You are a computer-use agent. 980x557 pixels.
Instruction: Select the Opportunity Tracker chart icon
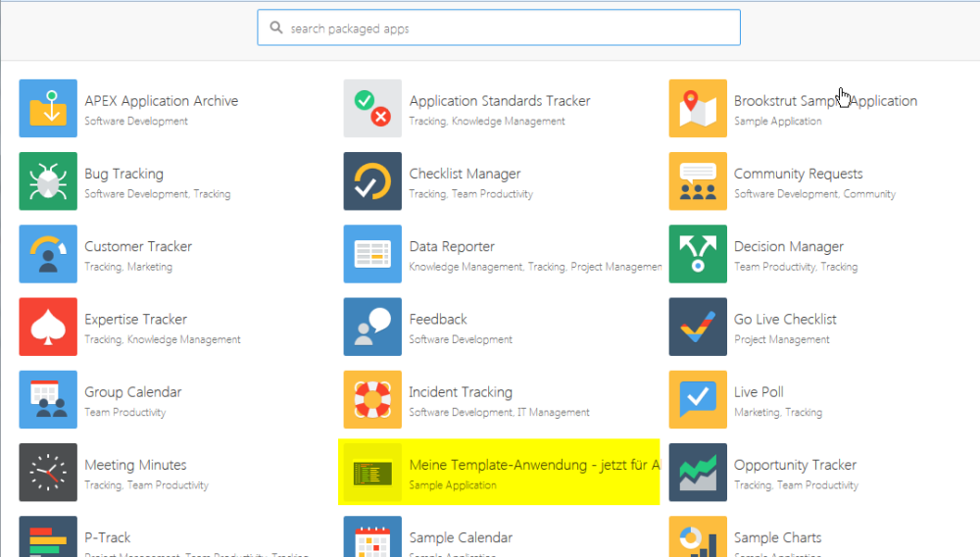click(x=698, y=473)
